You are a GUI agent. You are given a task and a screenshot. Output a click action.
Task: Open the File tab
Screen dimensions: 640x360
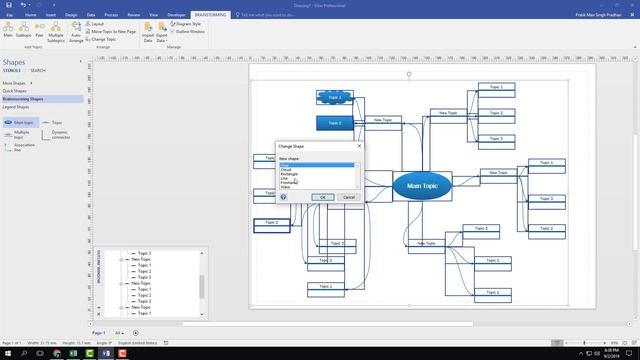click(9, 15)
